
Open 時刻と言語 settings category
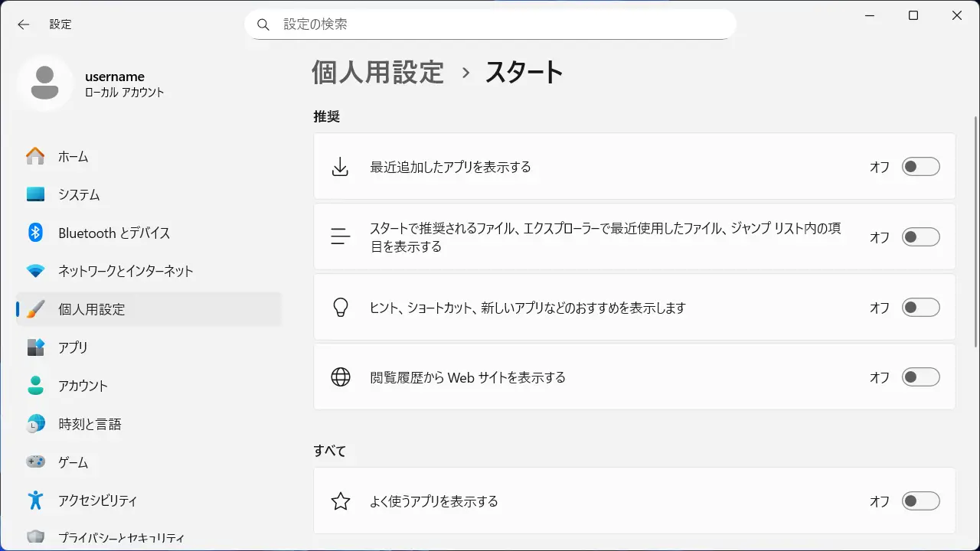click(x=90, y=424)
